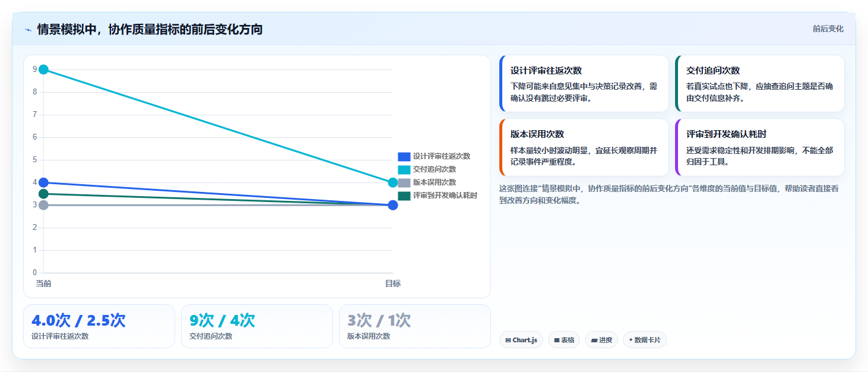Click the lightning icon beside the chart title
The height and width of the screenshot is (372, 868).
tap(28, 30)
